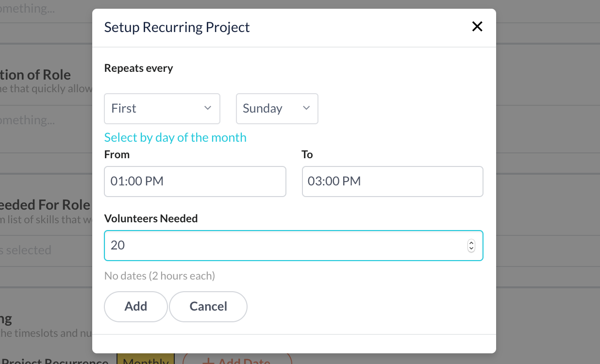Click the chevron on the First dropdown
This screenshot has height=364, width=600.
click(208, 108)
